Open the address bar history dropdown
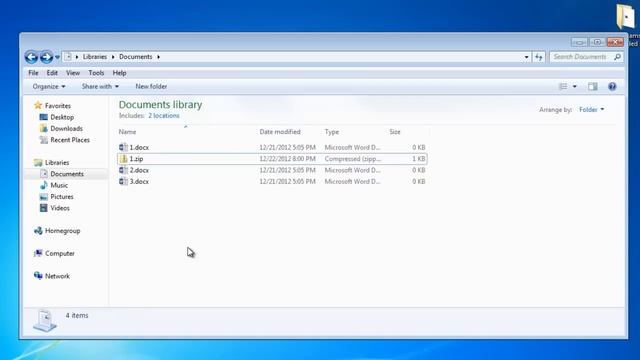 coord(526,57)
